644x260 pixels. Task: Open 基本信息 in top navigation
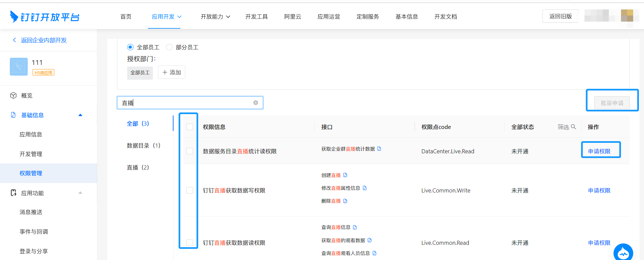point(407,17)
